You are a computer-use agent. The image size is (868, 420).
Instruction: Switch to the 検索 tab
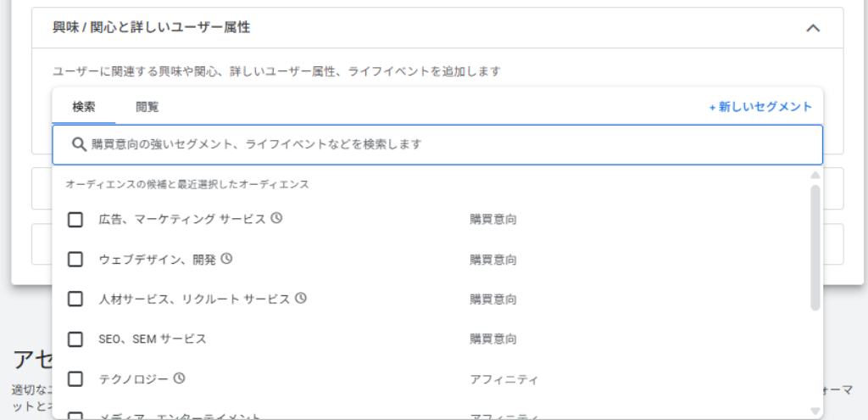pyautogui.click(x=84, y=107)
